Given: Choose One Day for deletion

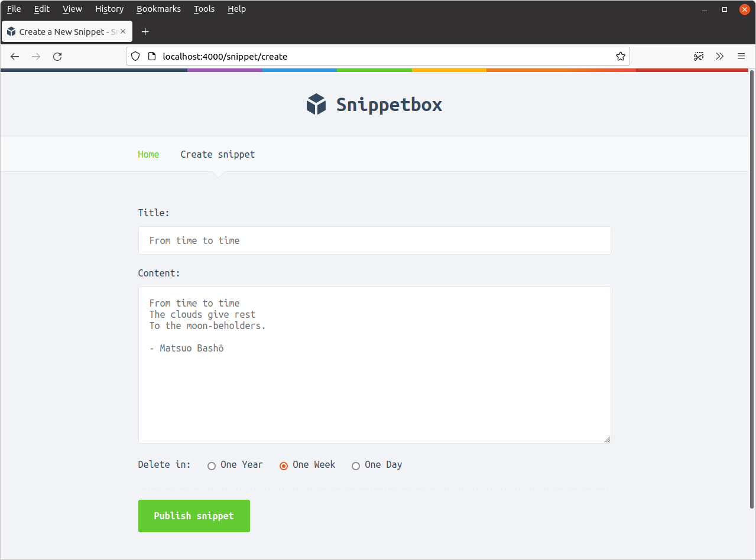Looking at the screenshot, I should tap(356, 466).
